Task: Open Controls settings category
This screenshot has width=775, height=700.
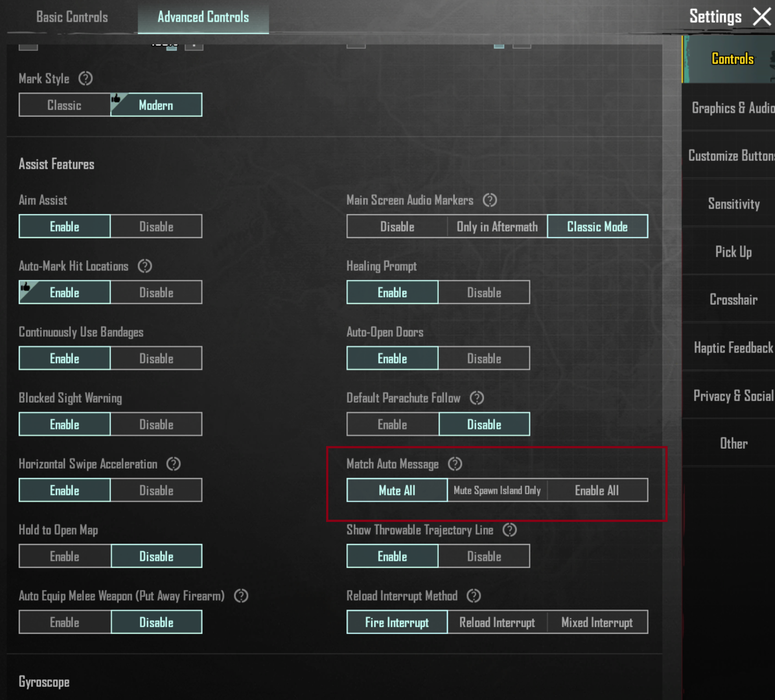Action: pyautogui.click(x=729, y=59)
